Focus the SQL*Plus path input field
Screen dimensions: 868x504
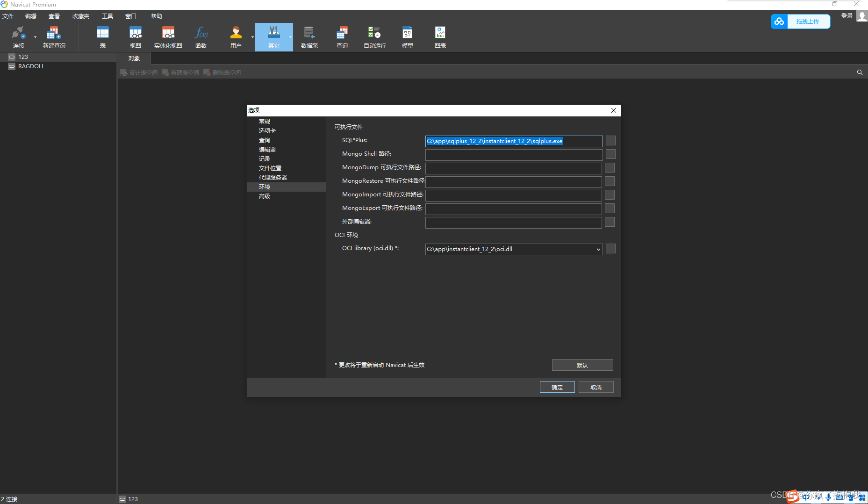pyautogui.click(x=514, y=141)
